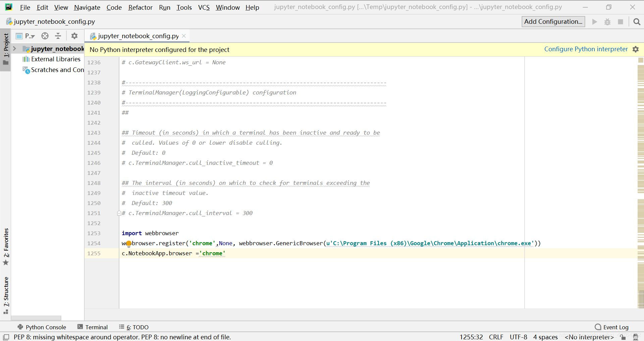Click the cull_interval = 300 comment line
Screen dimensions: 644x341
point(187,213)
